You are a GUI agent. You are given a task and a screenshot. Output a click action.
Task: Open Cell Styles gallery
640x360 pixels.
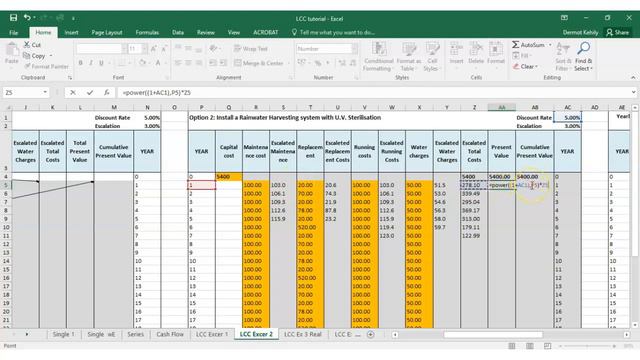pos(432,57)
